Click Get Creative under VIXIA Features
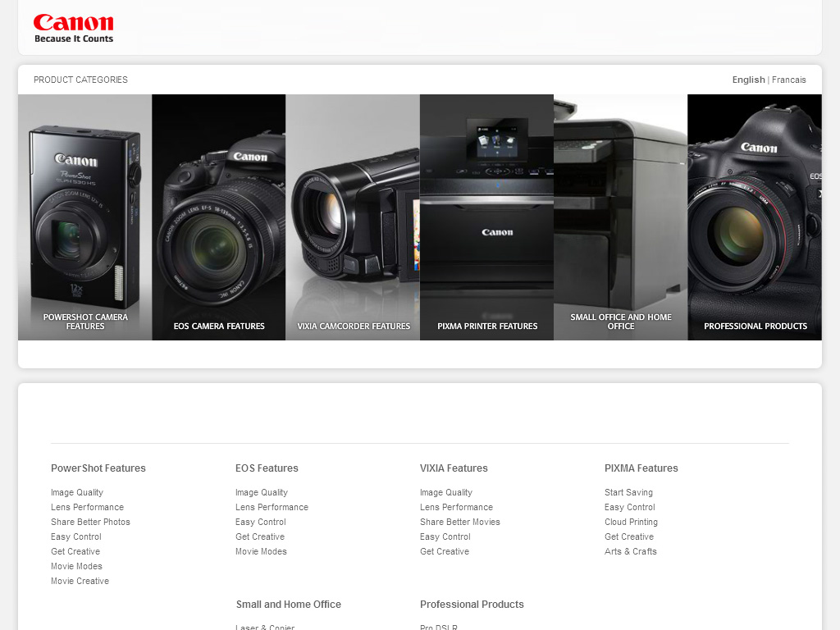The image size is (840, 630). [445, 551]
